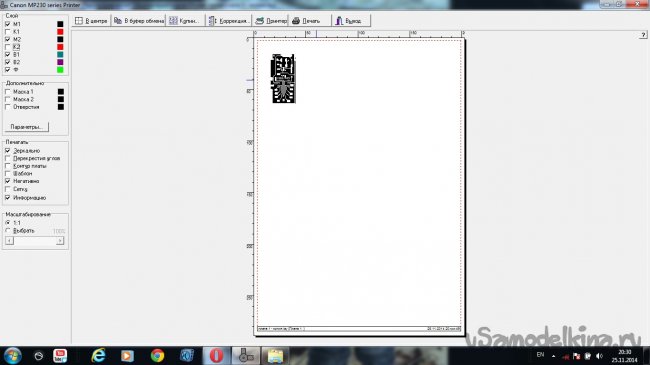Enable the К1 layer checkbox
The width and height of the screenshot is (650, 365).
7,32
